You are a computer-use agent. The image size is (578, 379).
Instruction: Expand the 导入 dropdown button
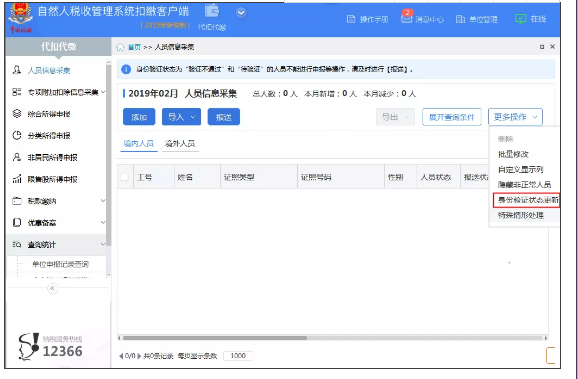181,117
